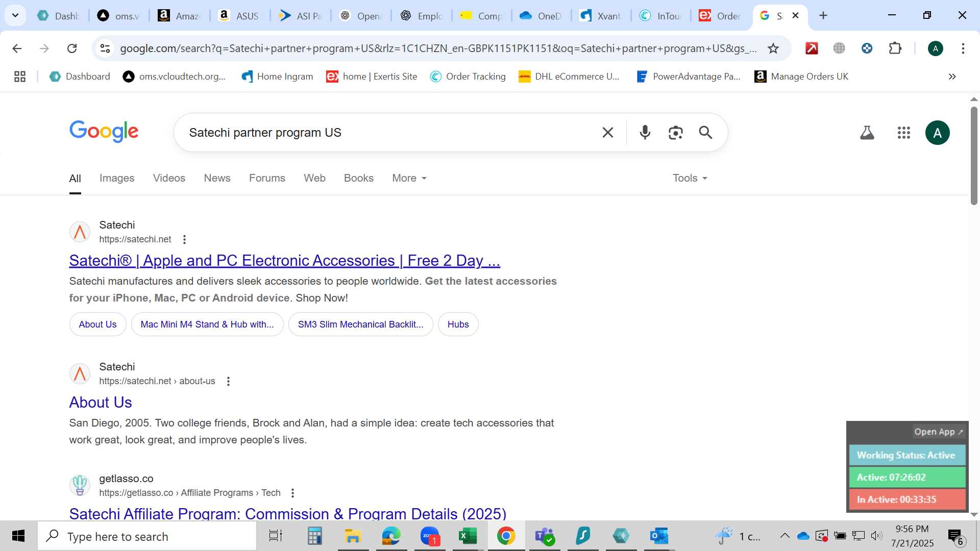This screenshot has height=551, width=980.
Task: Open the Extensions puzzle icon
Action: point(895,48)
